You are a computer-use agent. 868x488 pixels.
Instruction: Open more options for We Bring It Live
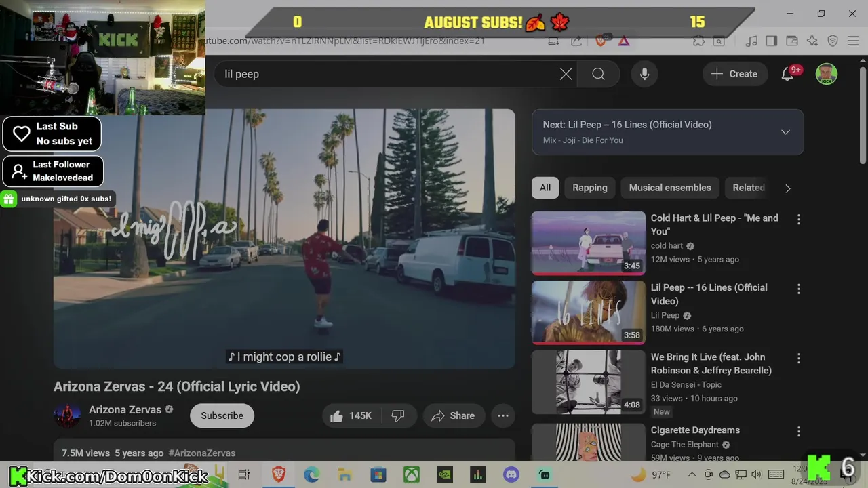coord(798,359)
